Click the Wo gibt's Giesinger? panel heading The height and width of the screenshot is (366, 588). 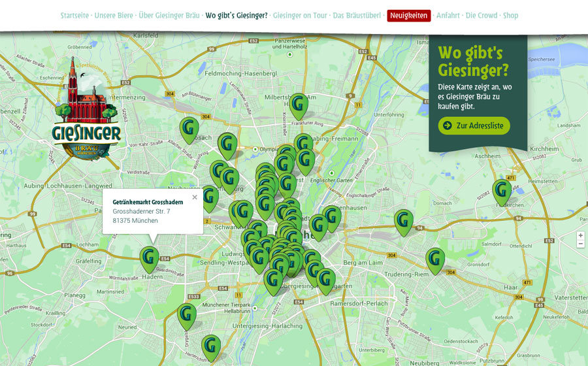click(473, 61)
